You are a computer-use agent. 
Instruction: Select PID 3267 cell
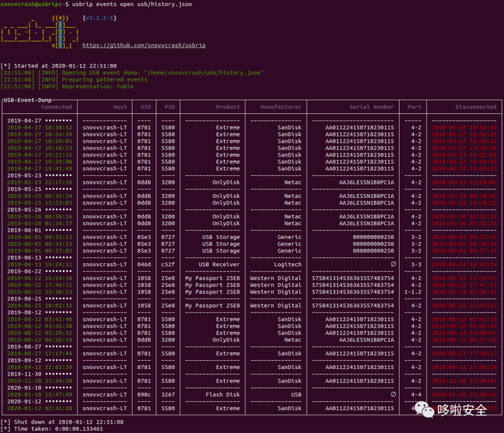pyautogui.click(x=168, y=395)
